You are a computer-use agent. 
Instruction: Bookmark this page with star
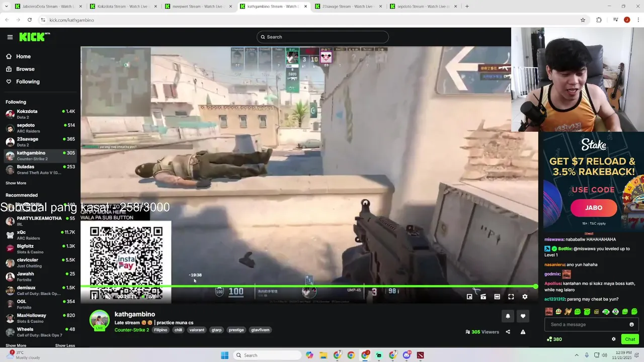pyautogui.click(x=583, y=20)
